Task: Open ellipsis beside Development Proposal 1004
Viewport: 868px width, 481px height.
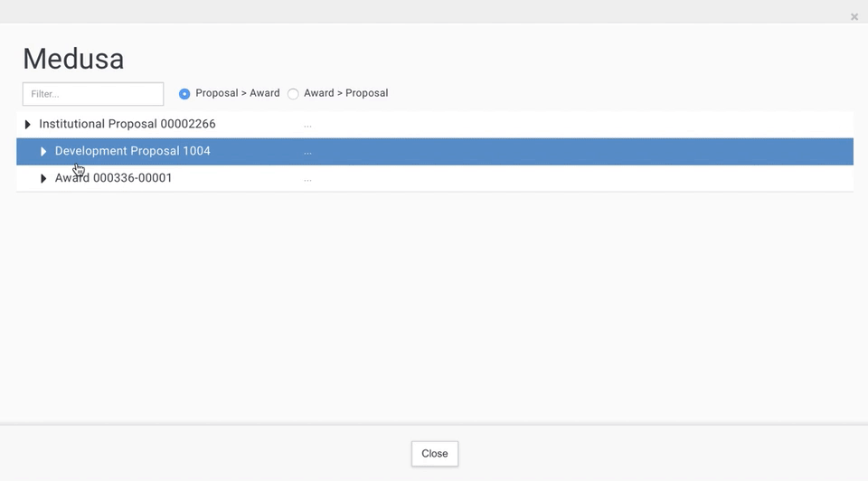Action: 307,152
